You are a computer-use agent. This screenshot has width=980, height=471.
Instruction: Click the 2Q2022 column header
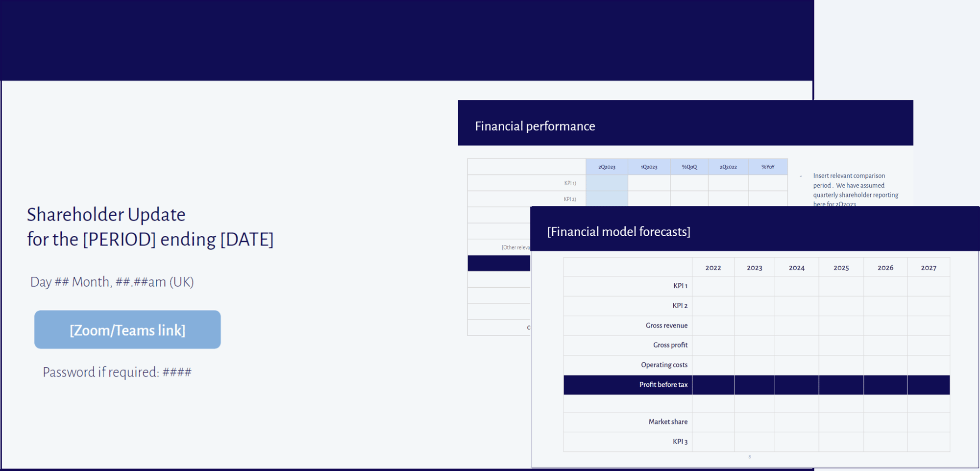(x=728, y=167)
